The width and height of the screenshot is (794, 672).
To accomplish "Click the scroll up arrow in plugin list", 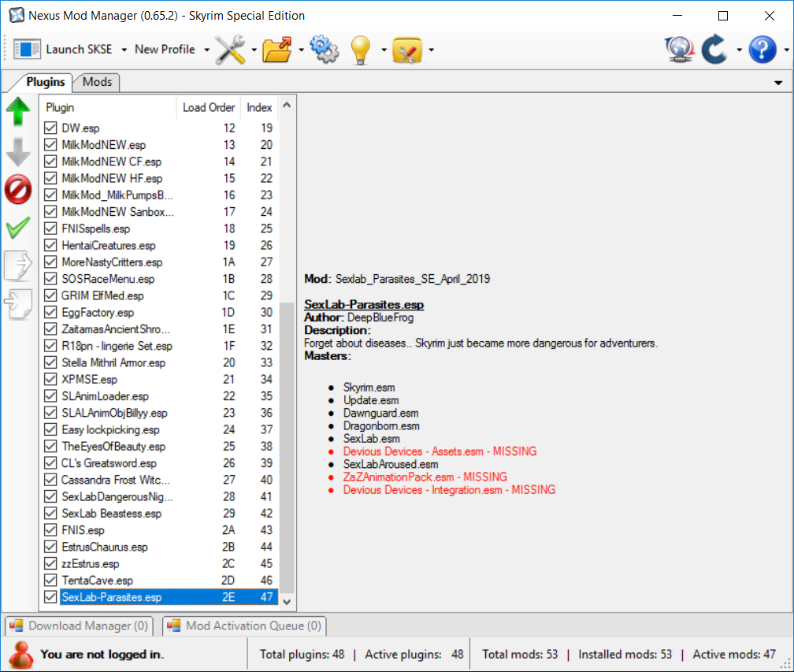I will 287,106.
